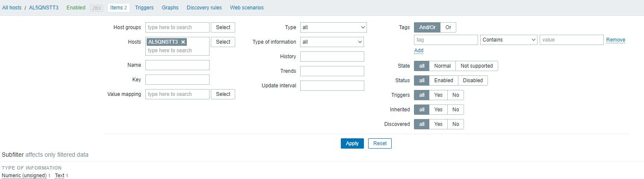Open the Type dropdown
Screen dimensions: 644x179
(333, 27)
